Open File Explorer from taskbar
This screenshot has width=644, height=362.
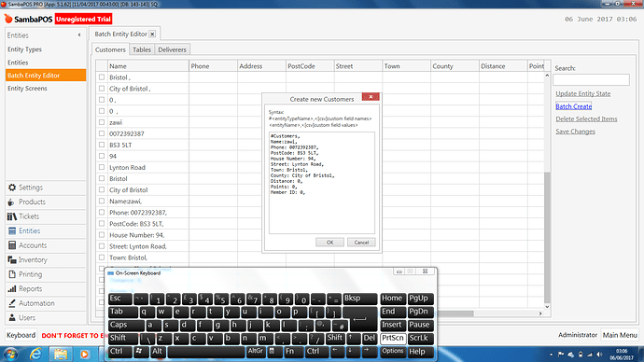point(60,354)
